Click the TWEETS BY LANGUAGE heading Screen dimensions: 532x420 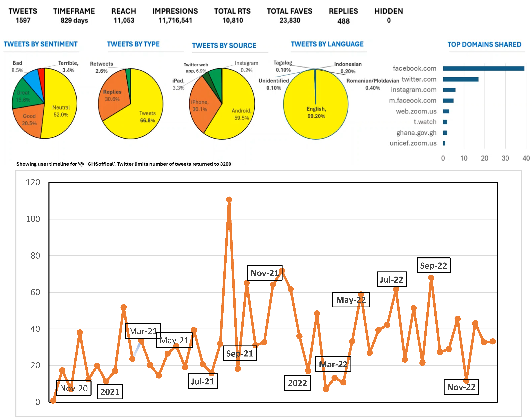327,44
